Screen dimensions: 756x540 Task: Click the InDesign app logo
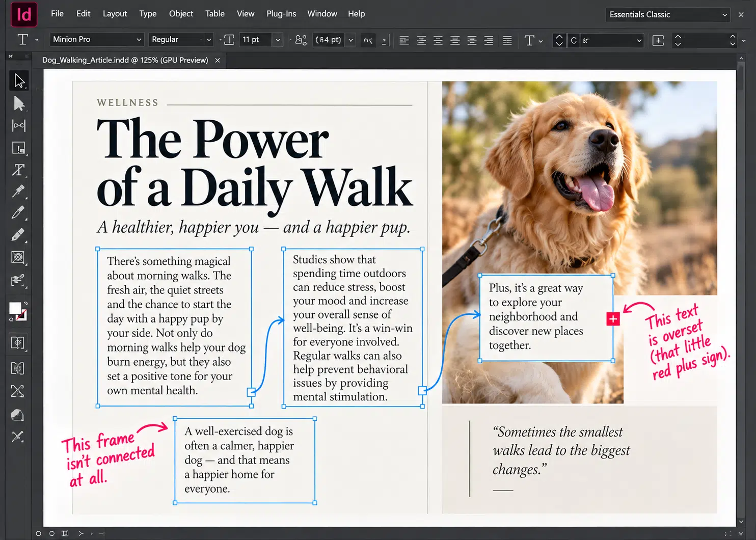(24, 14)
